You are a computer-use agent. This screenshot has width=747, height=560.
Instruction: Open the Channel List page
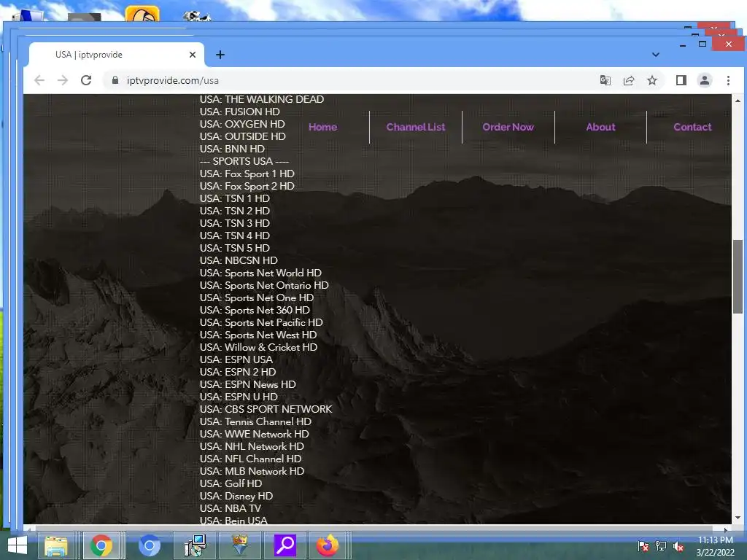coord(415,127)
